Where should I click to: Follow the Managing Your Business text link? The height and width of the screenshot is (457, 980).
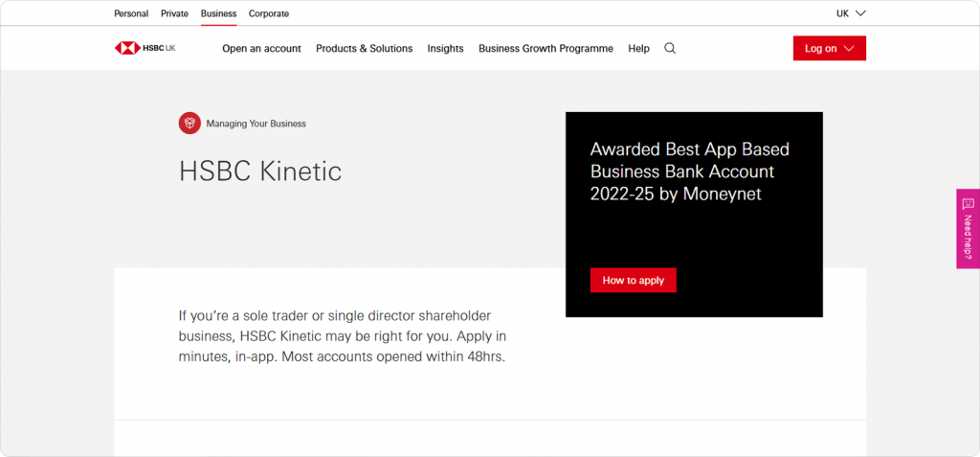point(256,124)
